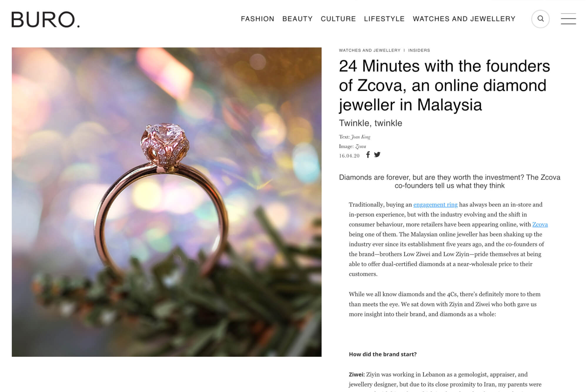Share article via Facebook icon
Viewport: 588px width, 392px height.
(x=368, y=155)
